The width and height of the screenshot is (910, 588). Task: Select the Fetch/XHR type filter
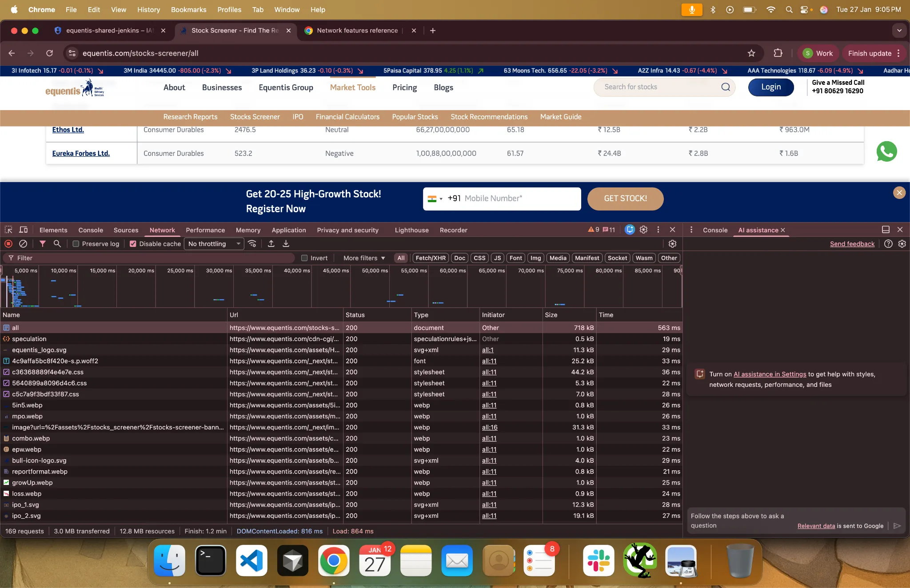pos(431,258)
